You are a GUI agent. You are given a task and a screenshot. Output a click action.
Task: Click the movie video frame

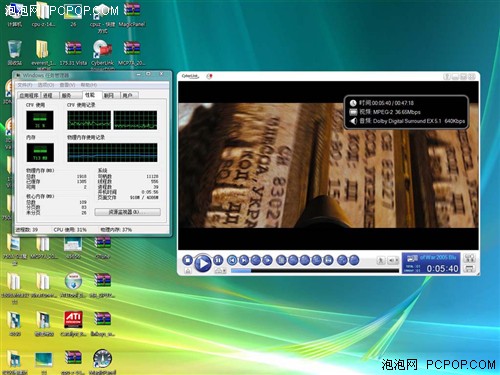pyautogui.click(x=328, y=165)
